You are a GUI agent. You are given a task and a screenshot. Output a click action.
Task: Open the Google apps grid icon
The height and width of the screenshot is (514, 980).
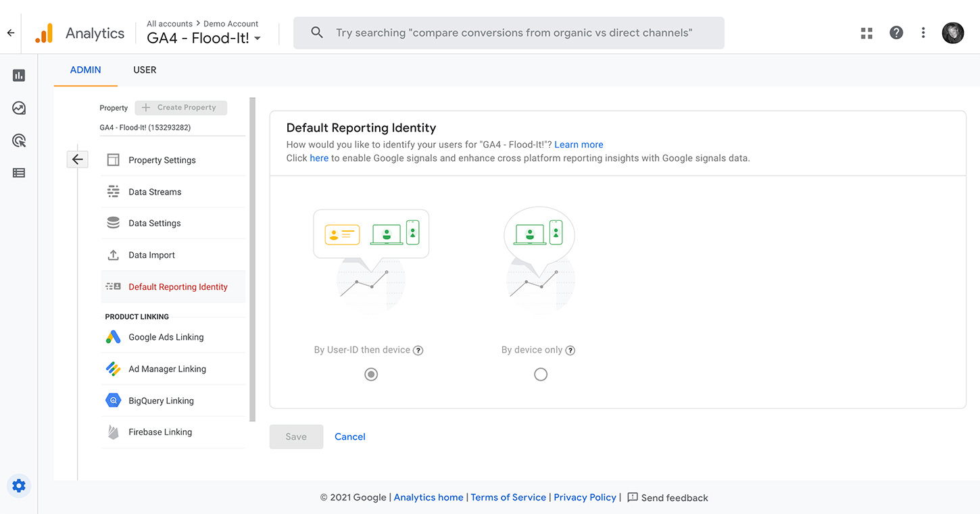tap(866, 33)
